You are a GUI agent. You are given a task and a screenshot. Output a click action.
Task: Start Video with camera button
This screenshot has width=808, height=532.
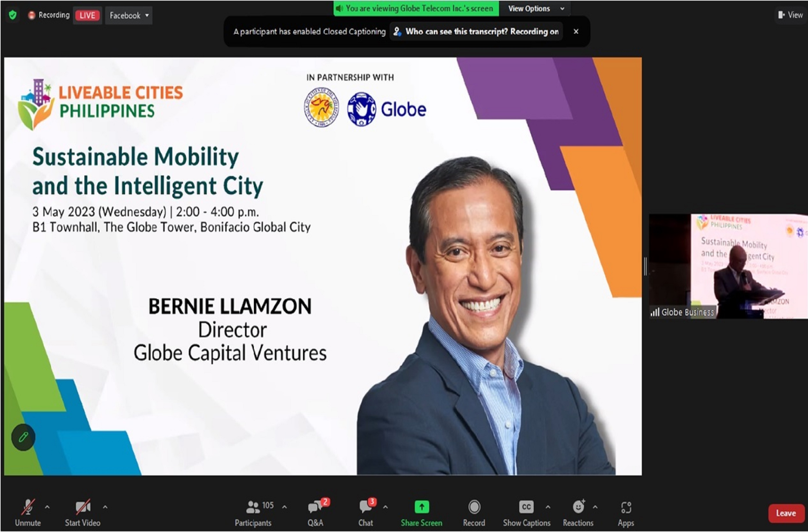point(83,513)
